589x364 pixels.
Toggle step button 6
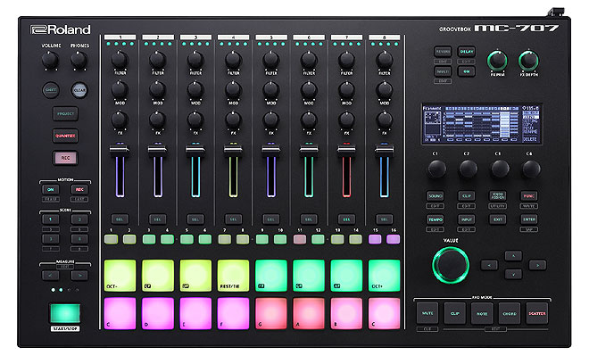(204, 239)
